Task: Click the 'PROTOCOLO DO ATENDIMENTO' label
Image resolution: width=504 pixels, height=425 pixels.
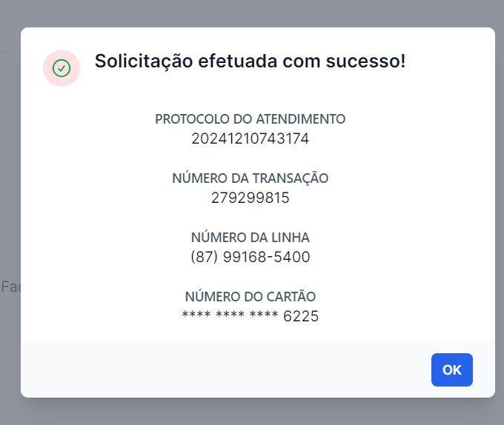Action: coord(250,119)
